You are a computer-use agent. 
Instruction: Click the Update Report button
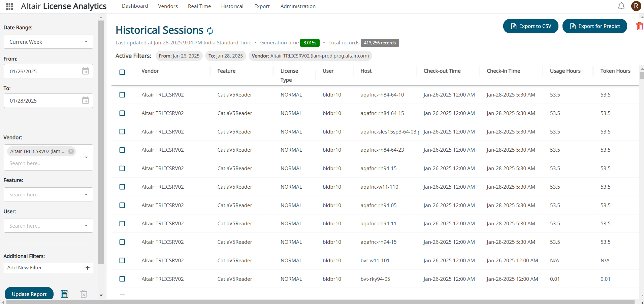(29, 294)
